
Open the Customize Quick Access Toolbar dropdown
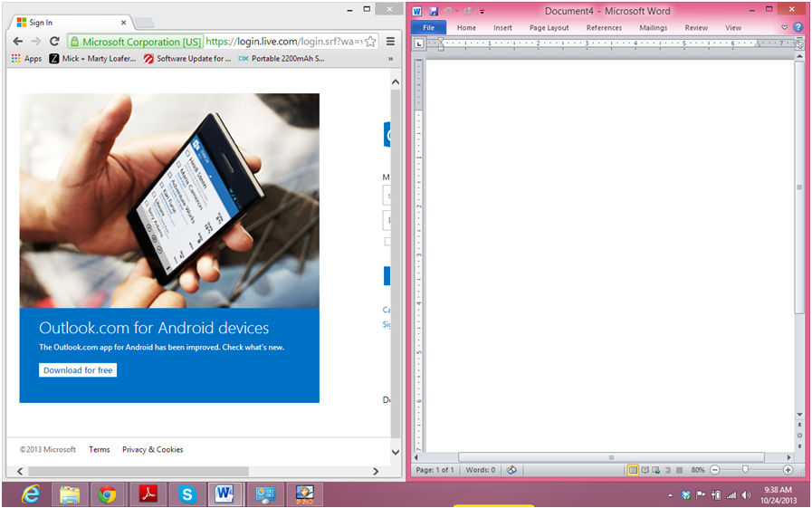[482, 12]
